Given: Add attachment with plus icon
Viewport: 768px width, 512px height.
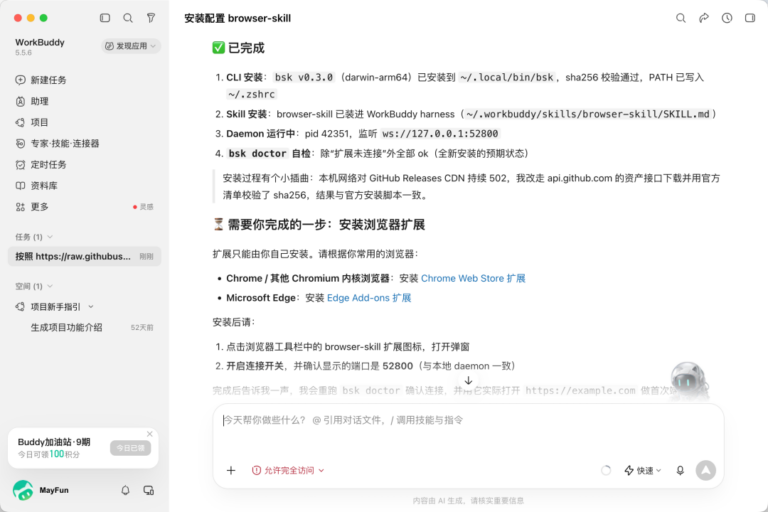Looking at the screenshot, I should click(x=231, y=470).
